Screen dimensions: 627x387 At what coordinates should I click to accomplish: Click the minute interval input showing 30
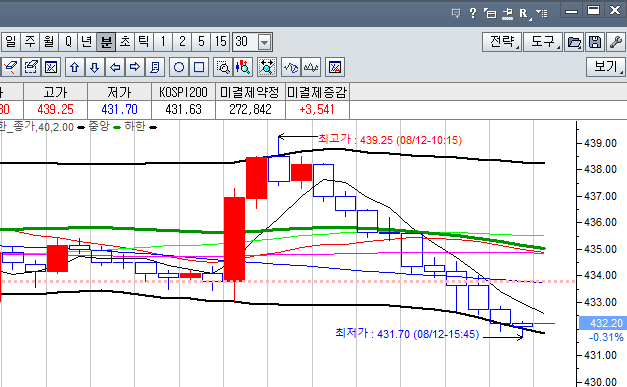tap(245, 42)
